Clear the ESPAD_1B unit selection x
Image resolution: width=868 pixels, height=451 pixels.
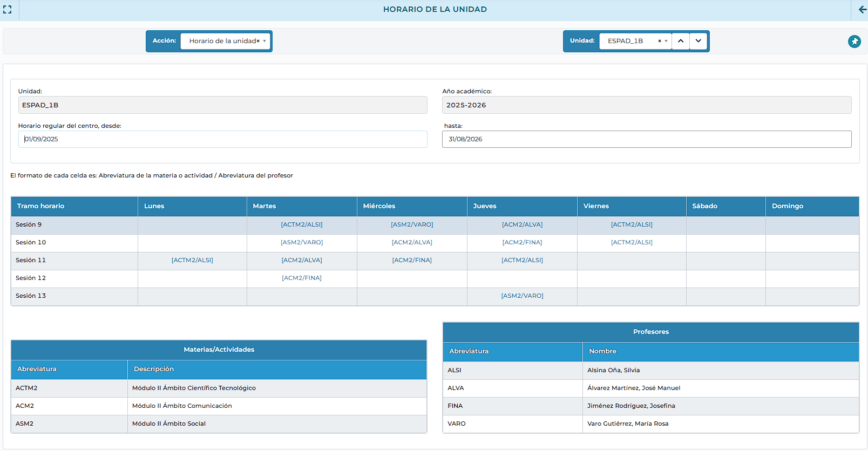(x=659, y=41)
